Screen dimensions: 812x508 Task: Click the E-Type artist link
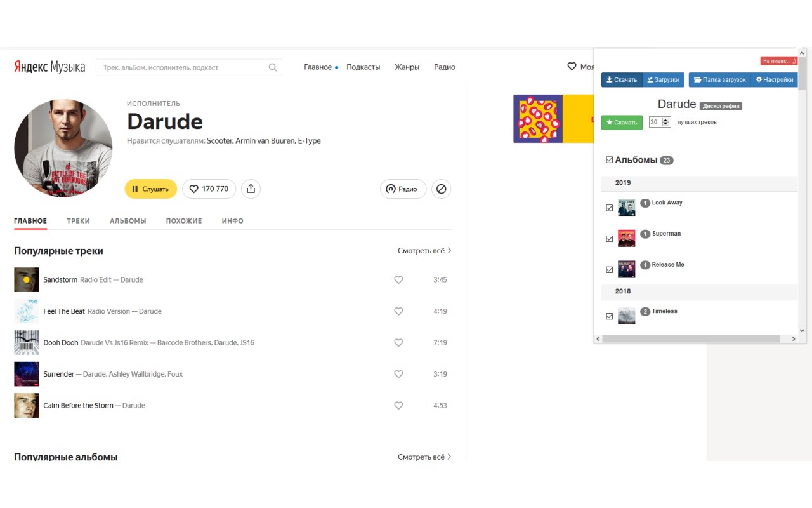pyautogui.click(x=310, y=141)
